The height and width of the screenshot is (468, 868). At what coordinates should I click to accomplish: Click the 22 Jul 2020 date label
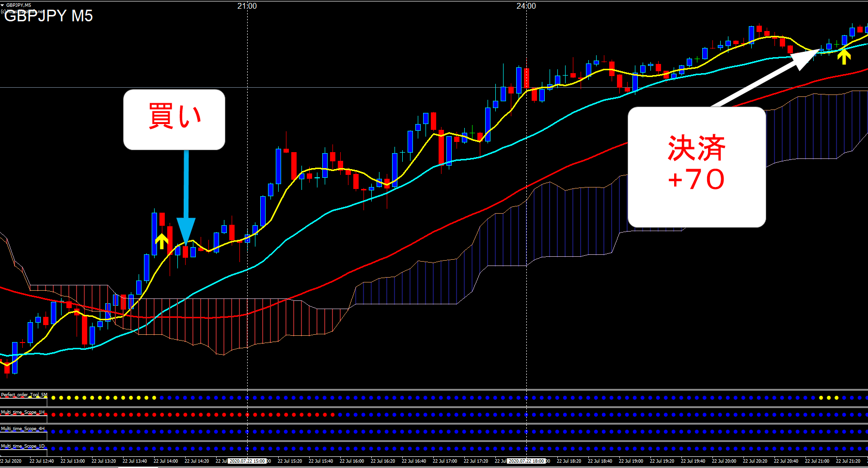pos(11,461)
